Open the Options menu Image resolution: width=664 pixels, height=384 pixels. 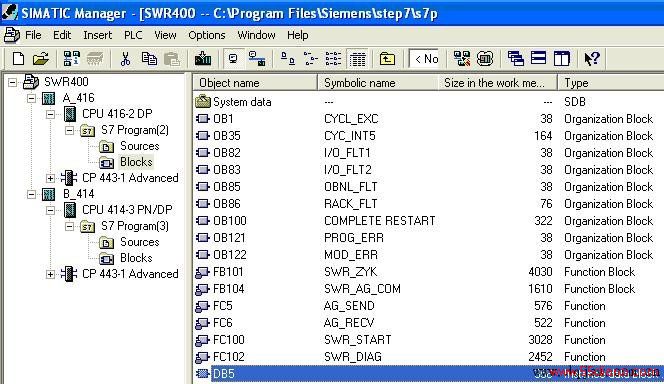[207, 35]
